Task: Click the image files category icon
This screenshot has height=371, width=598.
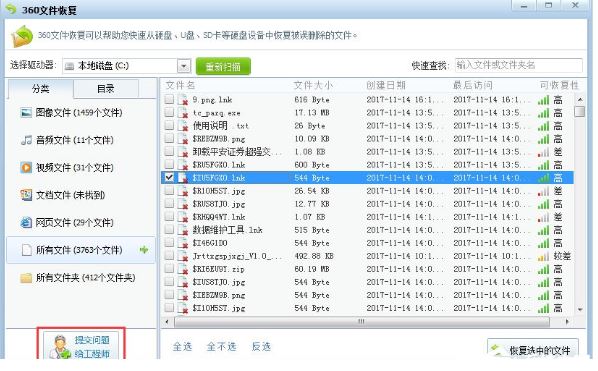Action: pos(26,113)
